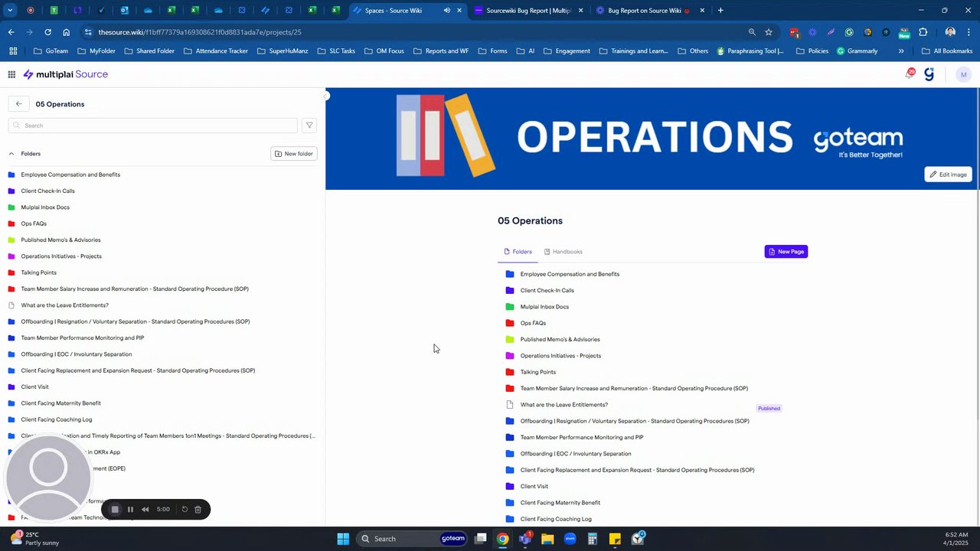Image resolution: width=980 pixels, height=551 pixels.
Task: Reload the page in Chrome
Action: tap(47, 32)
